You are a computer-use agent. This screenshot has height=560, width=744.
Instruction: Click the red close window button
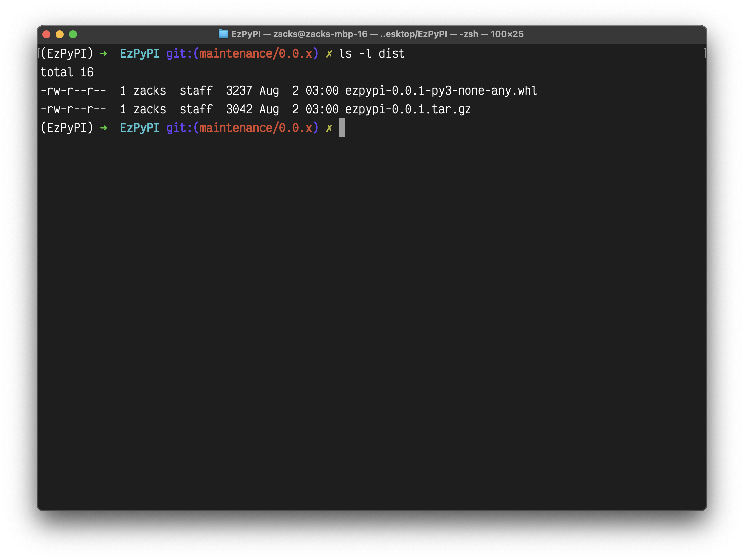coord(46,34)
